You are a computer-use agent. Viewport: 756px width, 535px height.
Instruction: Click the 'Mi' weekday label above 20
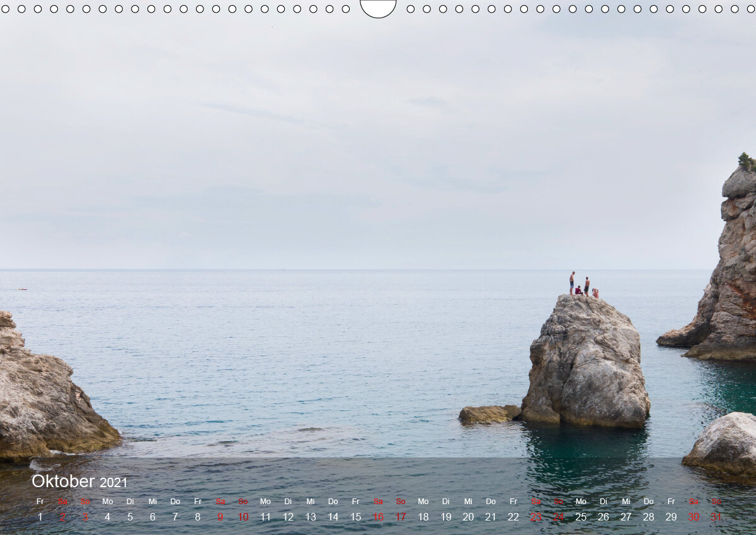[x=468, y=502]
